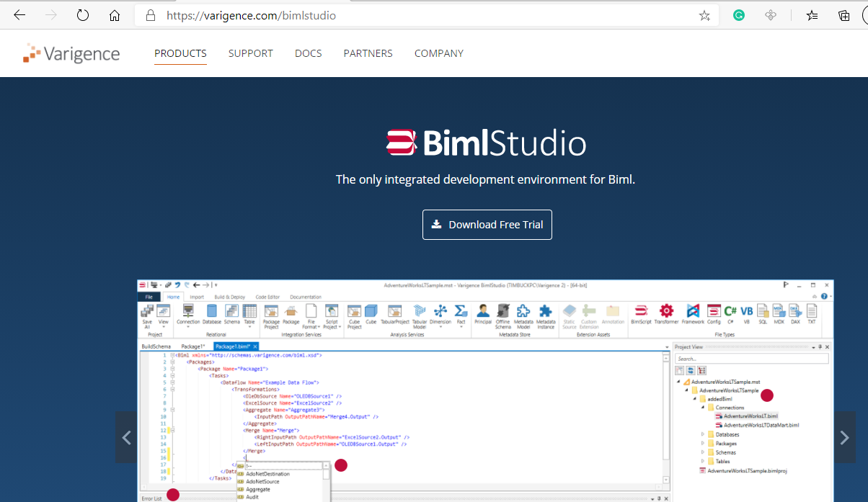
Task: Click the Database cylinder icon in ribbon
Action: [212, 311]
